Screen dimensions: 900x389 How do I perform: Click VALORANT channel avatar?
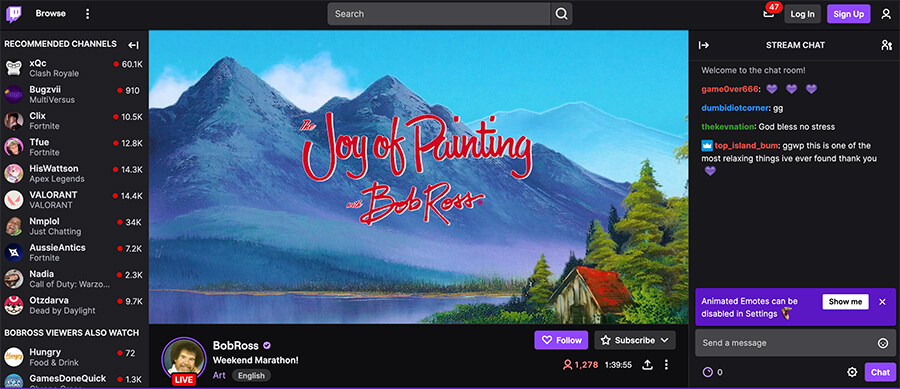coord(14,200)
